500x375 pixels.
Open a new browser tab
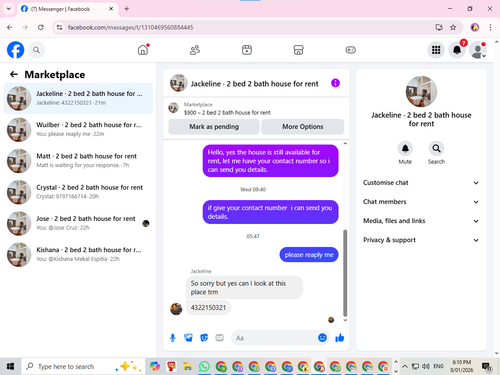pos(127,9)
